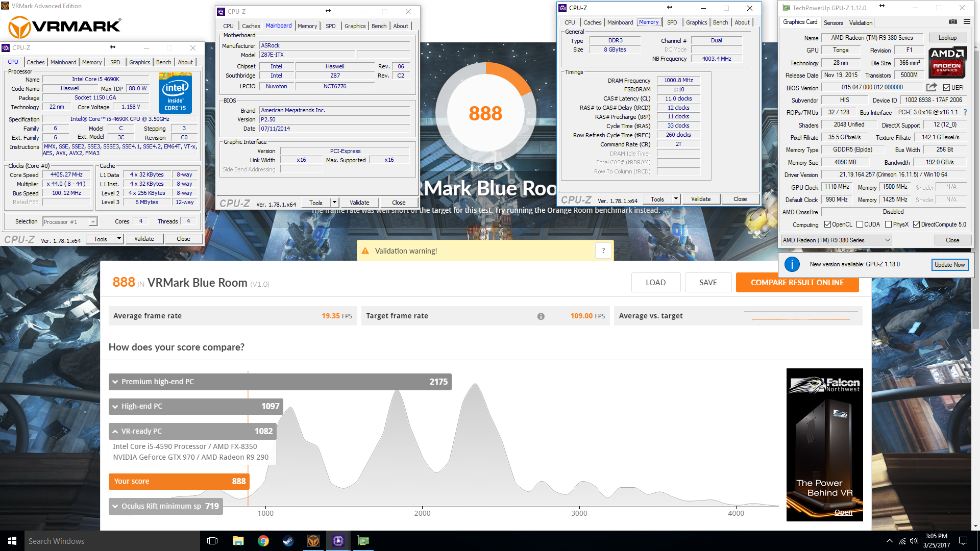Expand the Oculus Rift minimum spec row

tap(165, 506)
